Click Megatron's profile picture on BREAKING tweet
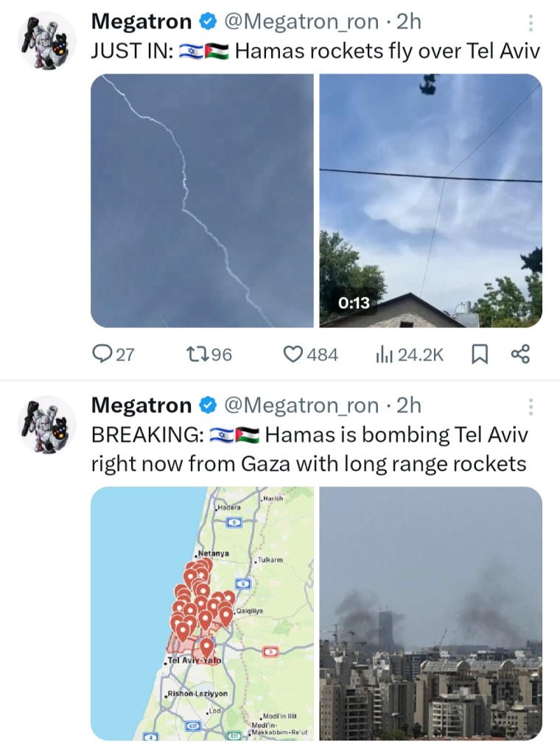Screen dimensions: 560x754 (47, 425)
